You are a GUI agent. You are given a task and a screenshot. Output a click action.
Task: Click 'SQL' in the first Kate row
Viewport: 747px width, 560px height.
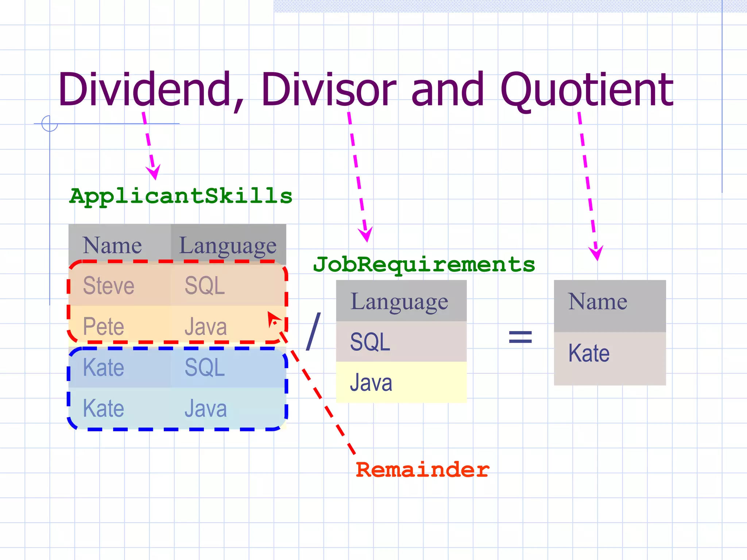click(x=228, y=367)
